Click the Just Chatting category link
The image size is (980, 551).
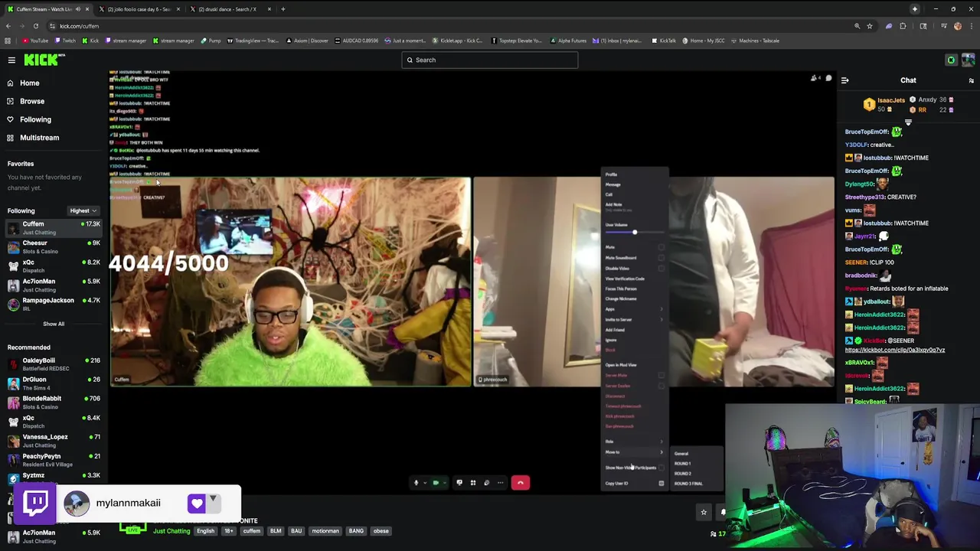(171, 531)
